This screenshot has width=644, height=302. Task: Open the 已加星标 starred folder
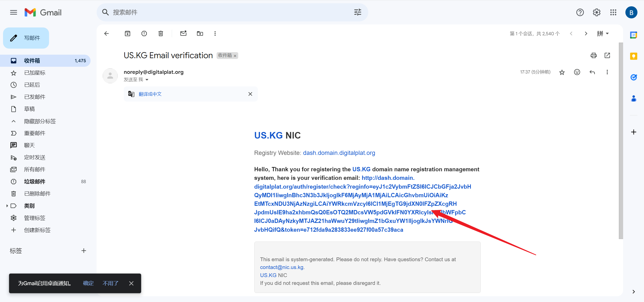(x=45, y=73)
